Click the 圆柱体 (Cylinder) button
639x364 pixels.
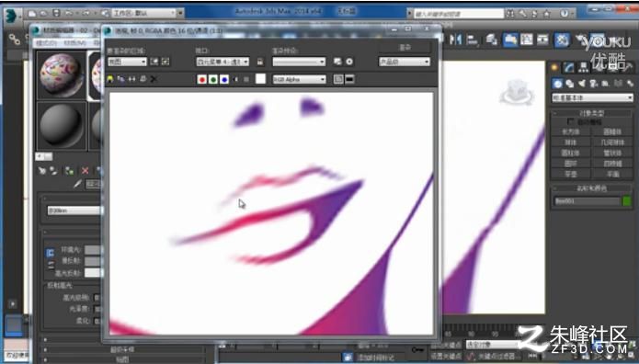571,153
